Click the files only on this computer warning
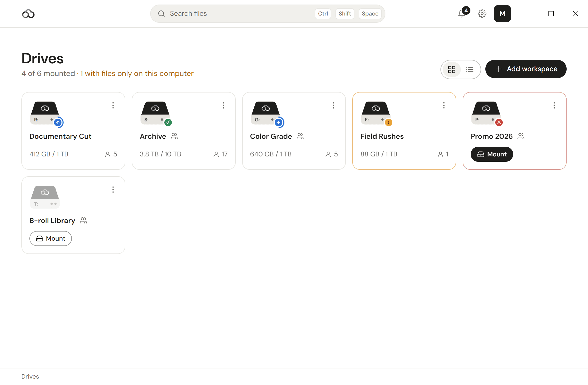Screen dimensions: 588x385 coord(137,74)
